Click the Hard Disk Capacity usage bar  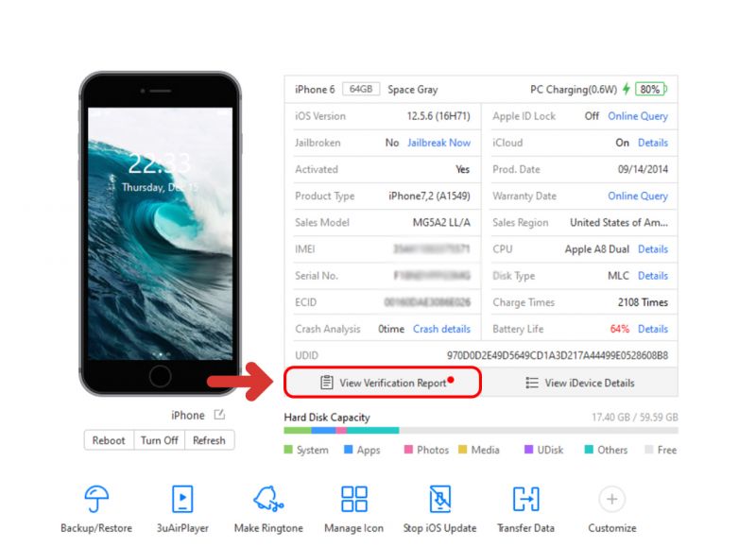click(x=481, y=430)
